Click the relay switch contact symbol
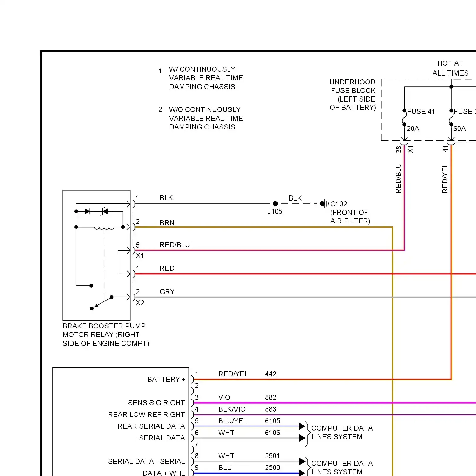 pyautogui.click(x=102, y=302)
